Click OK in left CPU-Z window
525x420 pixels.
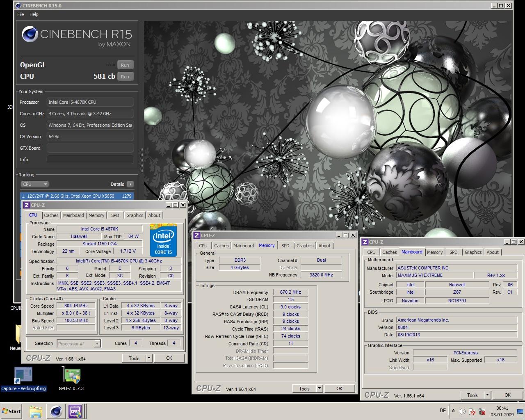tap(169, 358)
